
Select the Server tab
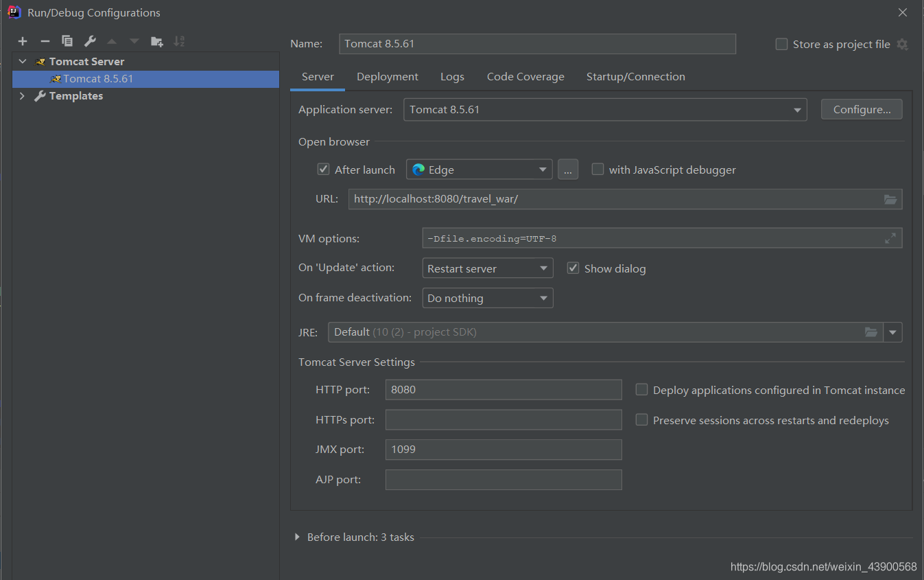tap(318, 77)
